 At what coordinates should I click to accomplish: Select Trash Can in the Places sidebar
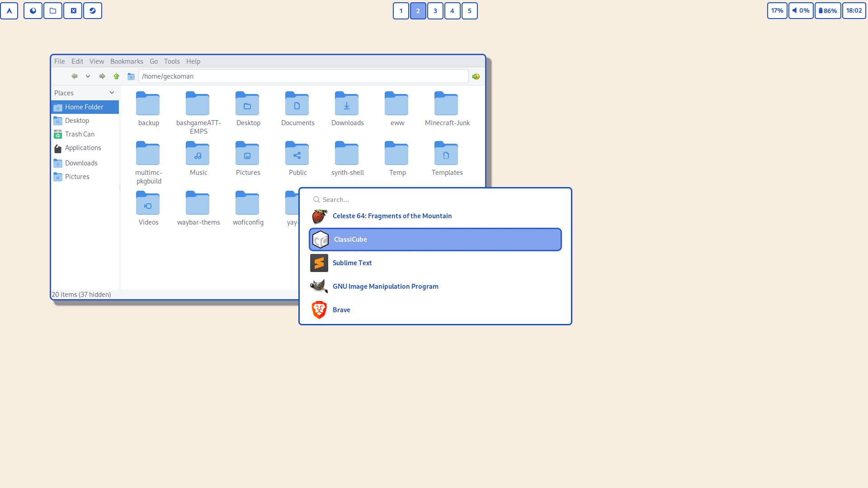(x=80, y=134)
